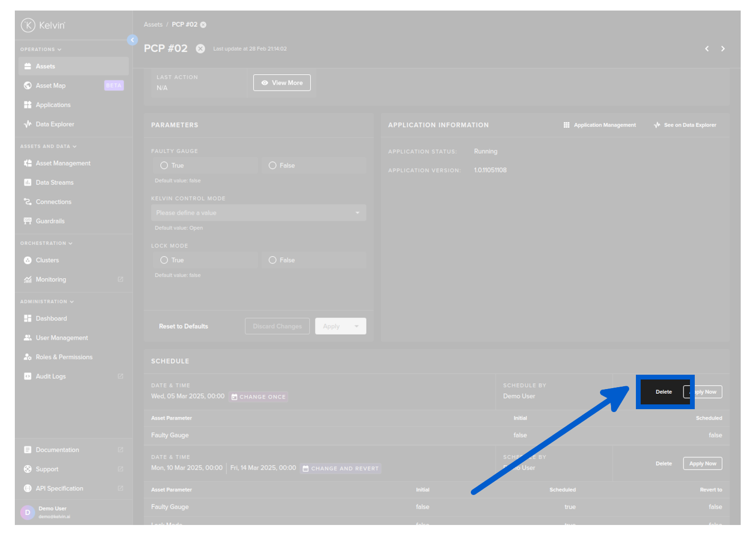Delete the 05 Mar 2025 schedule
The image size is (756, 536).
[x=663, y=392]
